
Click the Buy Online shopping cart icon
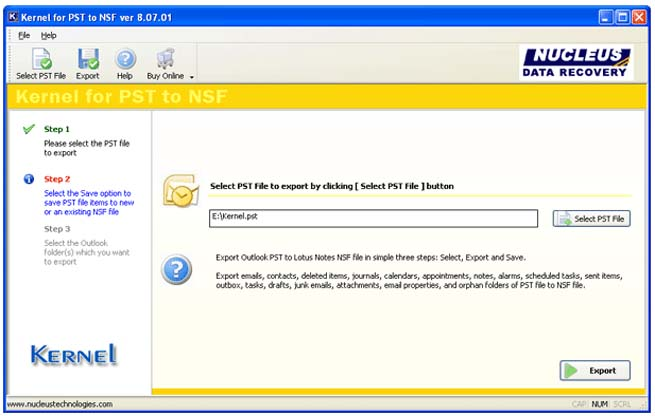165,59
